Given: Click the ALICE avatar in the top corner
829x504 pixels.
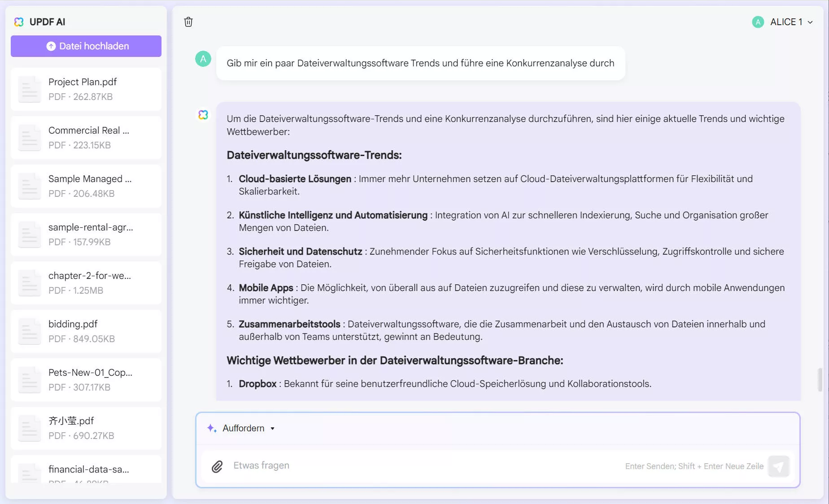Looking at the screenshot, I should [757, 22].
